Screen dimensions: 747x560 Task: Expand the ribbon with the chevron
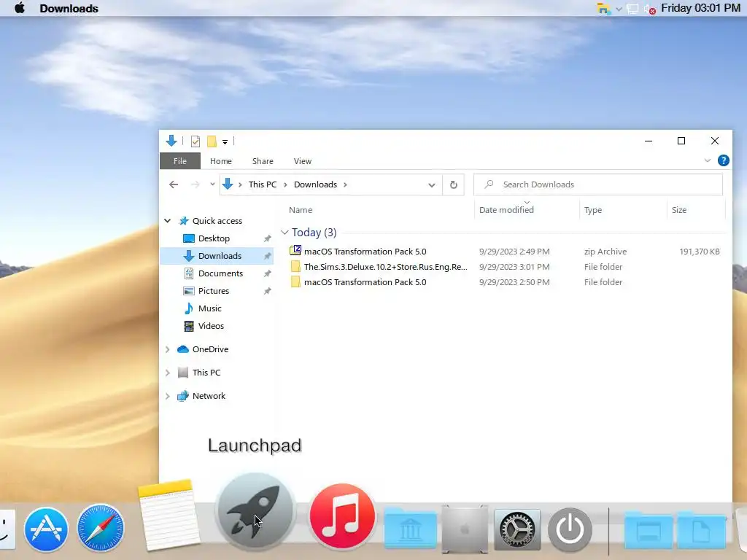click(708, 161)
